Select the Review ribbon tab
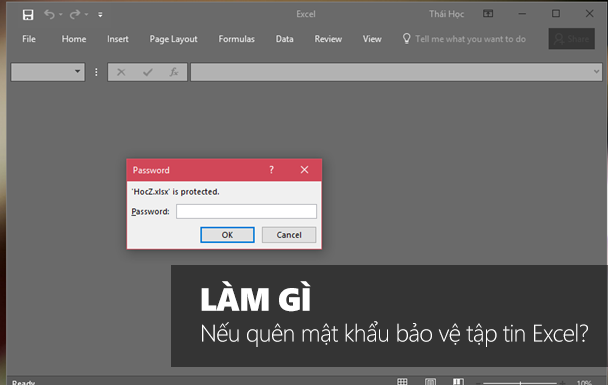 328,39
